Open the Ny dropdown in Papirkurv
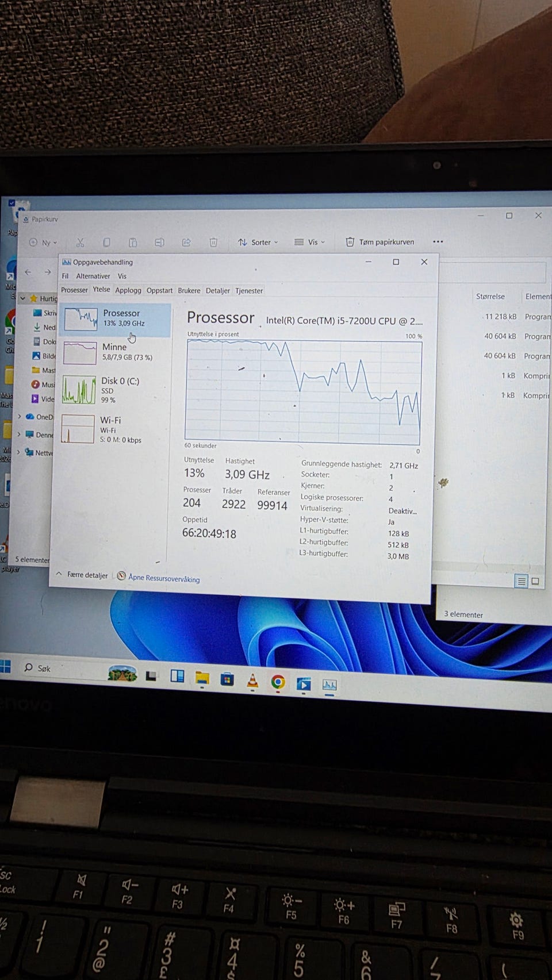Screen dimensions: 552x980 (x=44, y=243)
